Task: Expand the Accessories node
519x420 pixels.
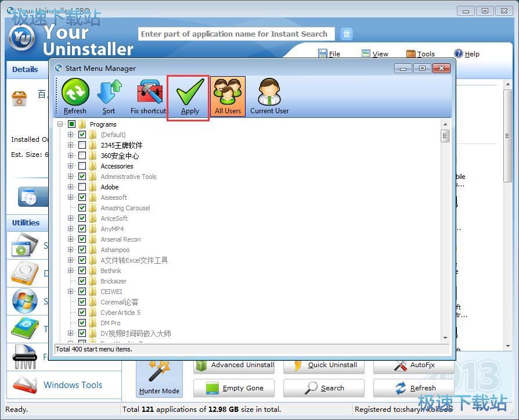Action: (70, 166)
